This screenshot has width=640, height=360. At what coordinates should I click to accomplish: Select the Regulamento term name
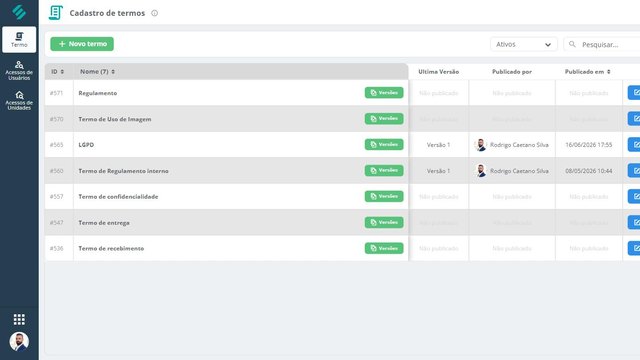pyautogui.click(x=98, y=93)
